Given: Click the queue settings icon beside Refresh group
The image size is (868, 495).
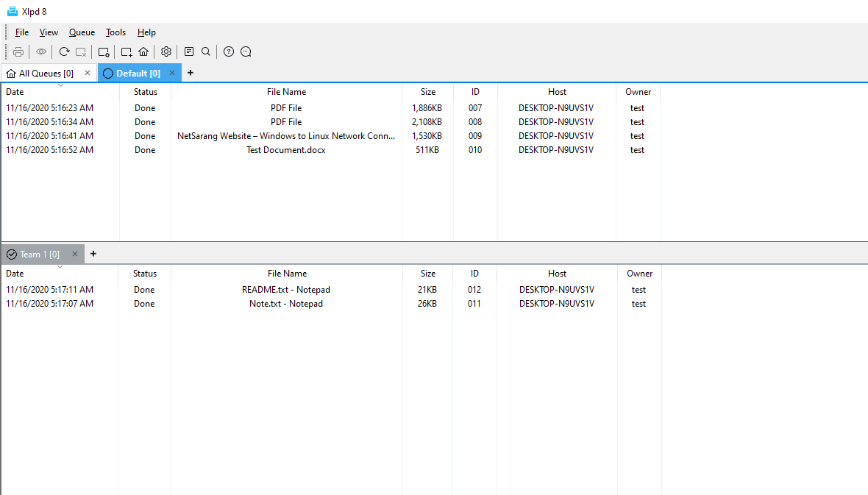Looking at the screenshot, I should pos(104,51).
